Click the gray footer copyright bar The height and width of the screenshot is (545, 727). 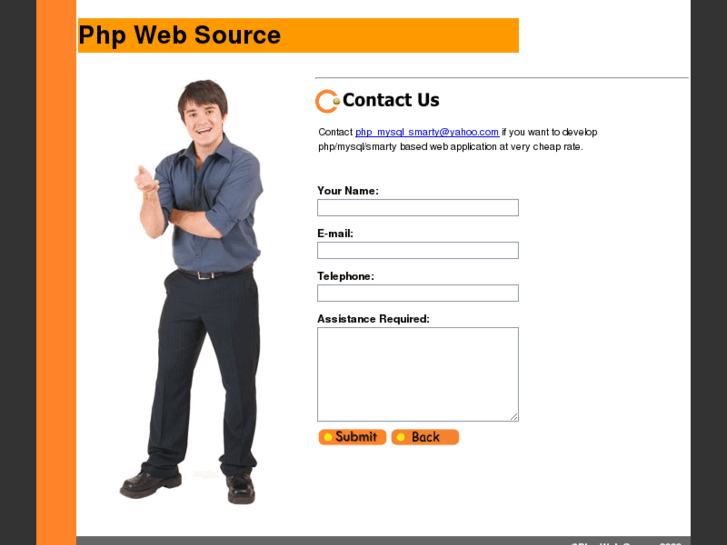point(383,541)
